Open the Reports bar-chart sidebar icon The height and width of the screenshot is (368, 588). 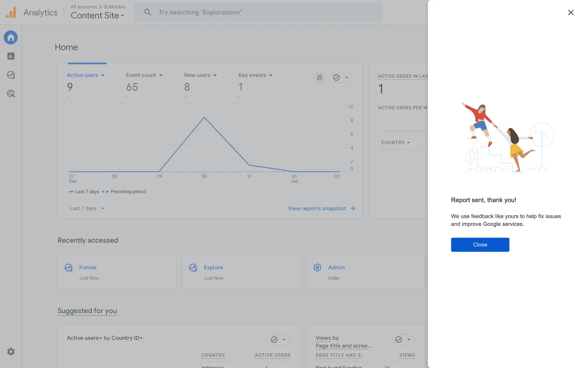point(11,56)
